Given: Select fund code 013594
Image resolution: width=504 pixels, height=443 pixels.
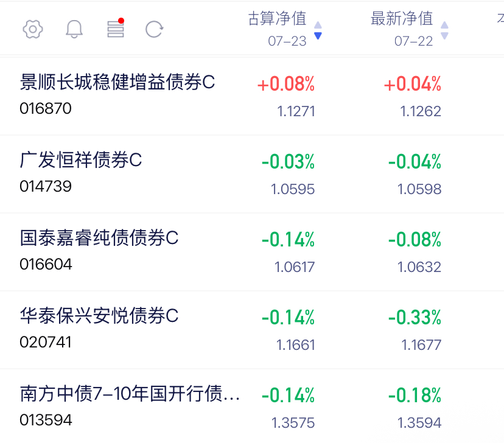Looking at the screenshot, I should (46, 420).
